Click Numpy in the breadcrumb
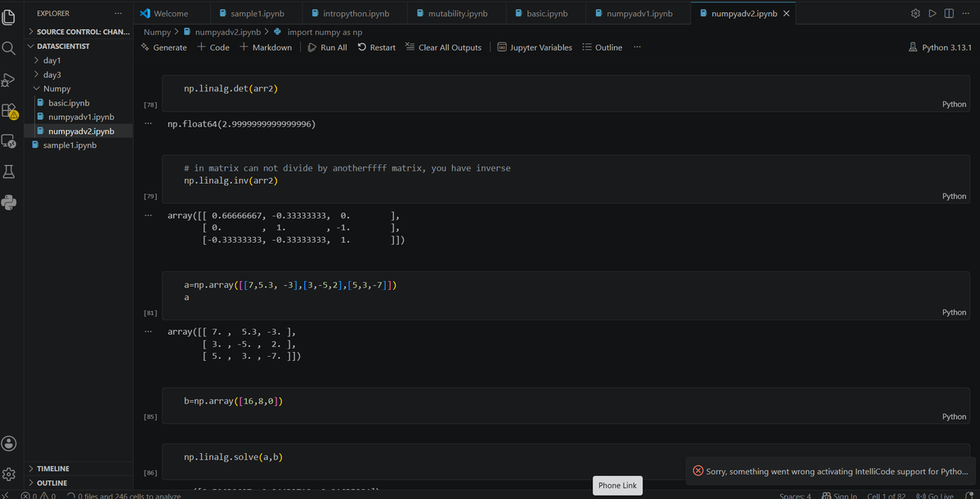 pos(156,32)
